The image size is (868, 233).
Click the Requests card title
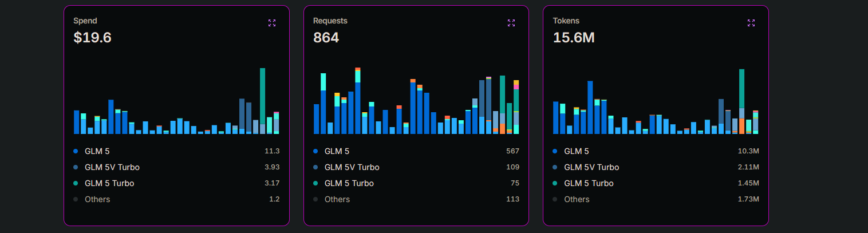330,21
